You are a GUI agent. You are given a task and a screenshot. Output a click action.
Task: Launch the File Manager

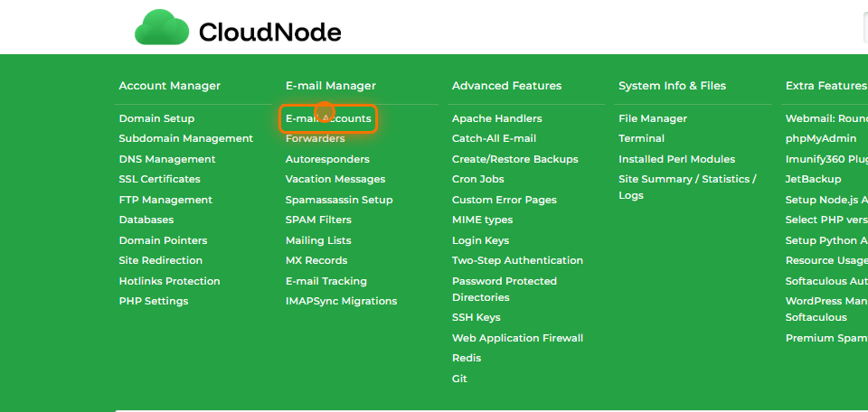(x=653, y=118)
